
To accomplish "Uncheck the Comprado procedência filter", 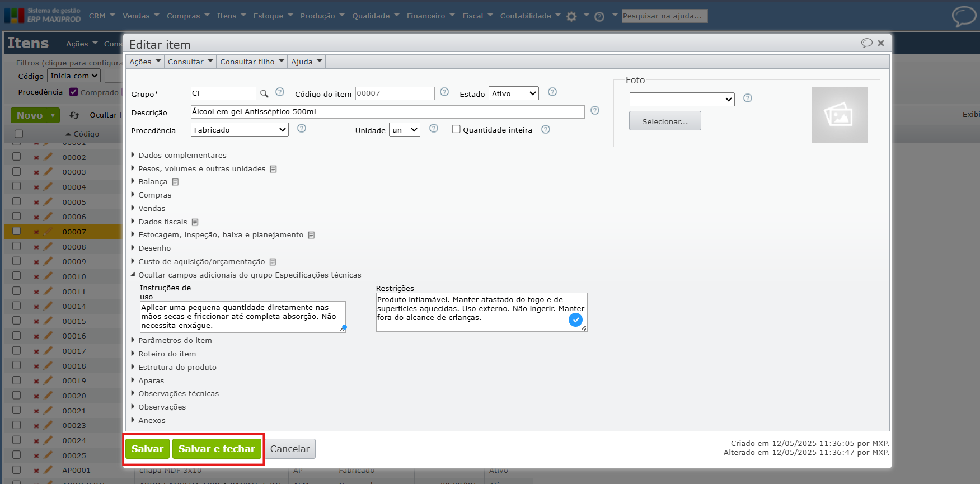I will (x=74, y=92).
